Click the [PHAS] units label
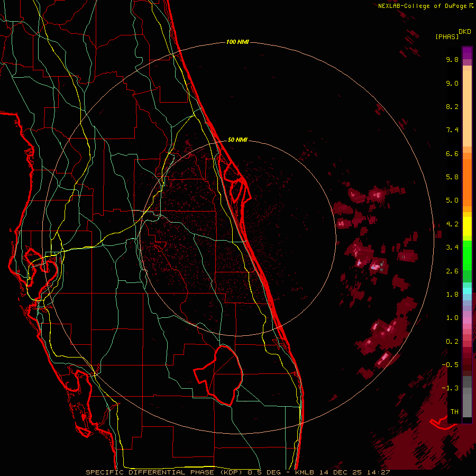Viewport: 476px width, 476px height. coord(447,36)
